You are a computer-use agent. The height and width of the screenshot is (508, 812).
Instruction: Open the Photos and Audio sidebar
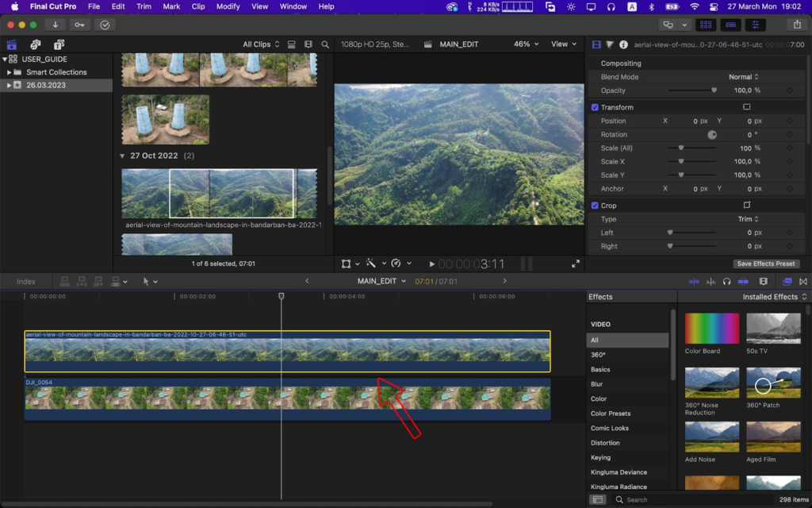pos(35,44)
